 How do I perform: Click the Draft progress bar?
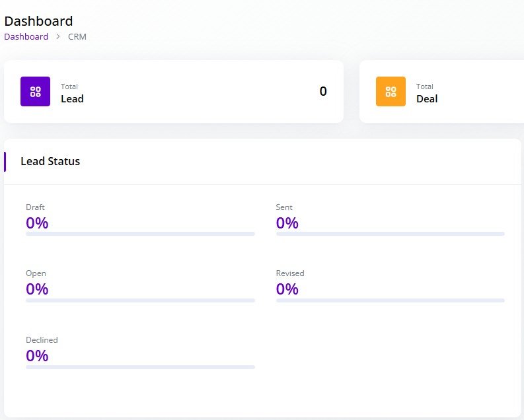[x=140, y=234]
